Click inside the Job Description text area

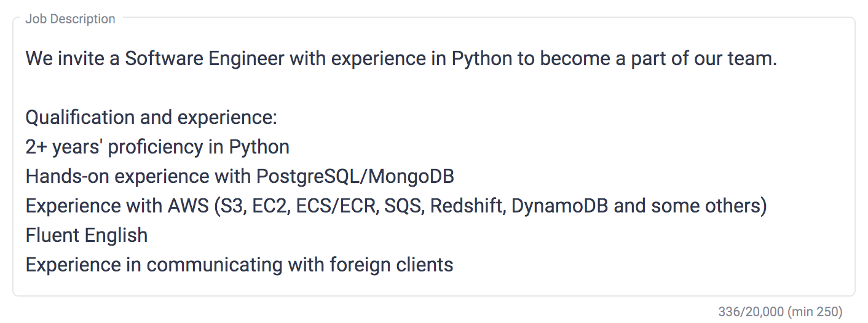point(433,157)
